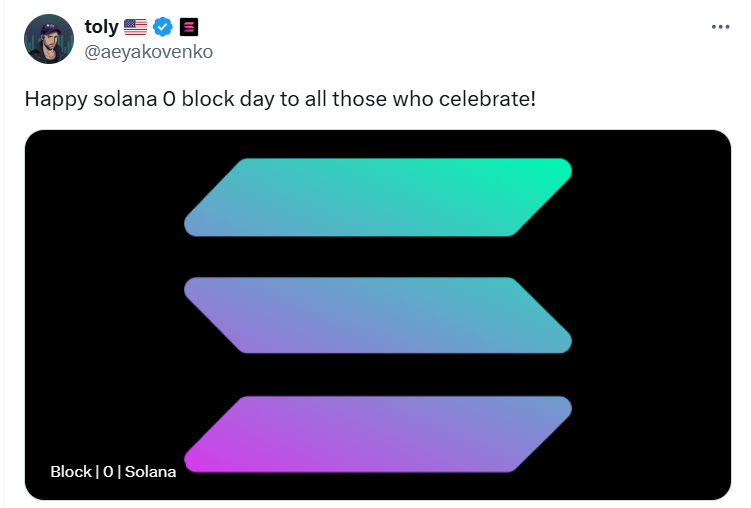Open the @aeyakovenko handle link

pyautogui.click(x=148, y=52)
